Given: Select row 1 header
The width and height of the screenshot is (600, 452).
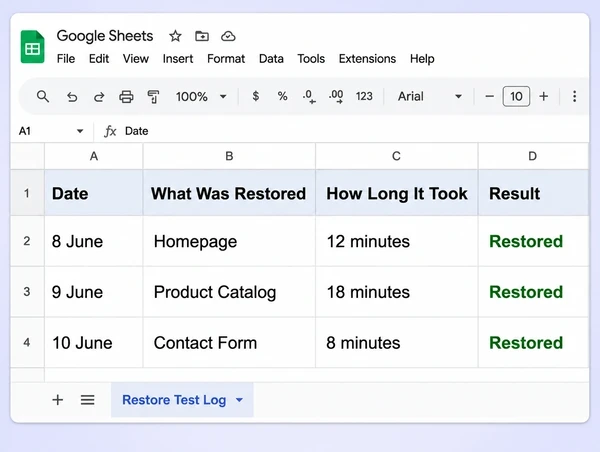Looking at the screenshot, I should click(27, 193).
